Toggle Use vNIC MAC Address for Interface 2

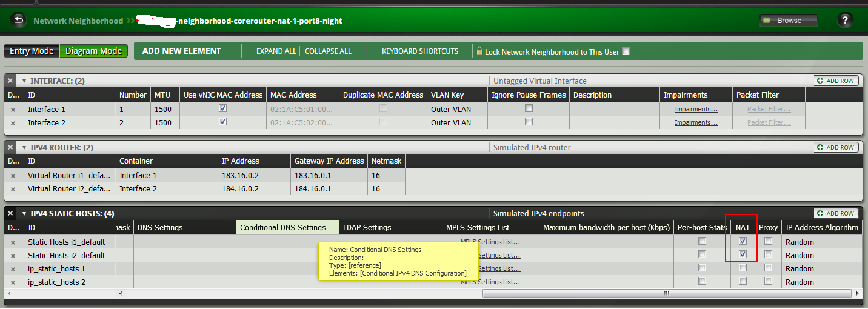tap(223, 122)
